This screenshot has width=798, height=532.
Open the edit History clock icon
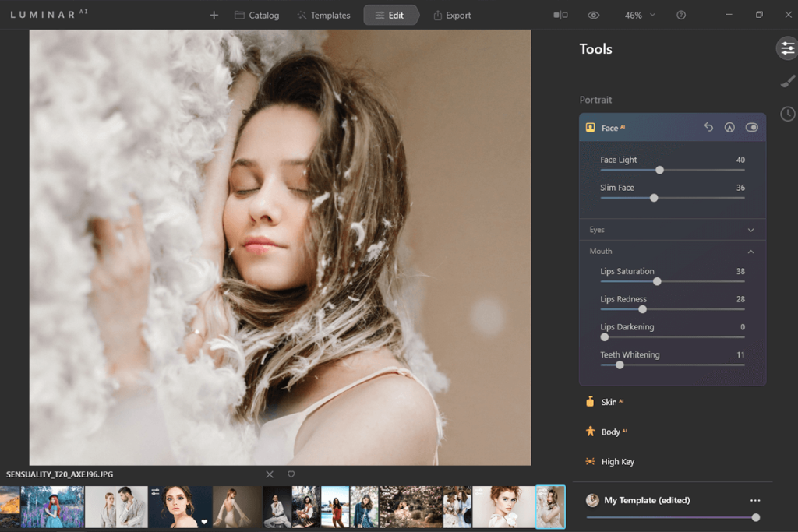[x=787, y=114]
